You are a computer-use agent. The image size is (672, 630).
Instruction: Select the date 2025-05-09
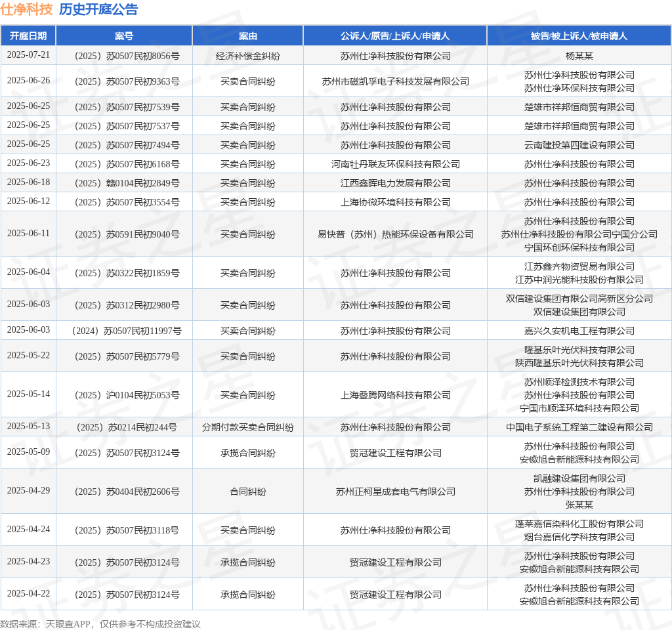tap(28, 451)
